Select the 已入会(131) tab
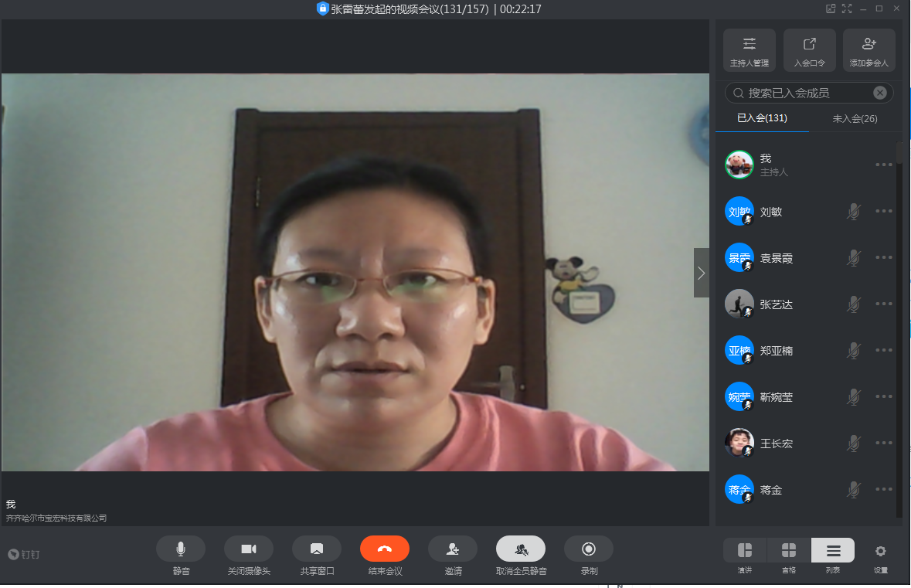The image size is (911, 588). click(x=762, y=119)
